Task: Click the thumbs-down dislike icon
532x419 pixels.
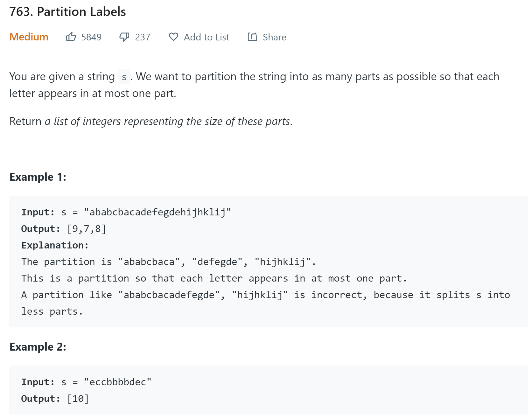Action: click(x=124, y=37)
